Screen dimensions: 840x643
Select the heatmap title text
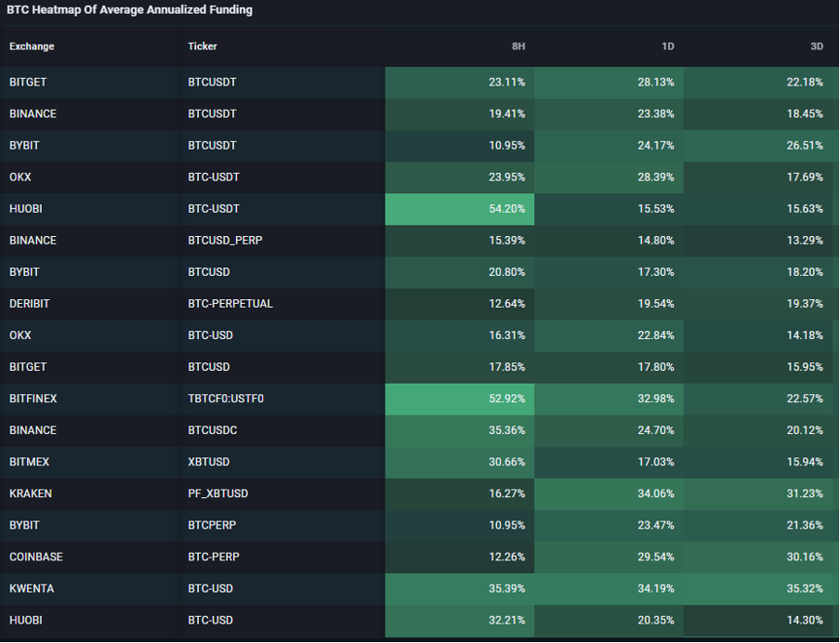(129, 9)
